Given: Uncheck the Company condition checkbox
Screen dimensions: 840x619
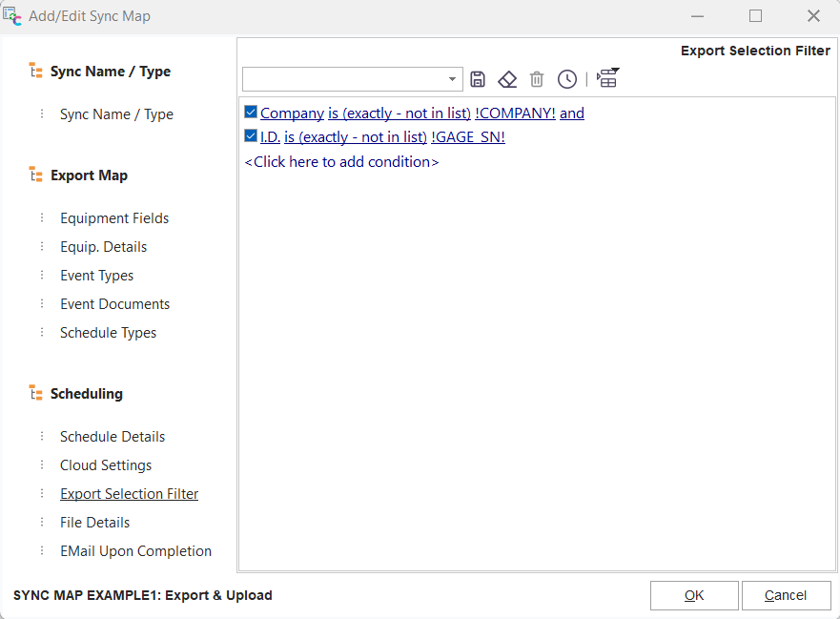Looking at the screenshot, I should 251,113.
